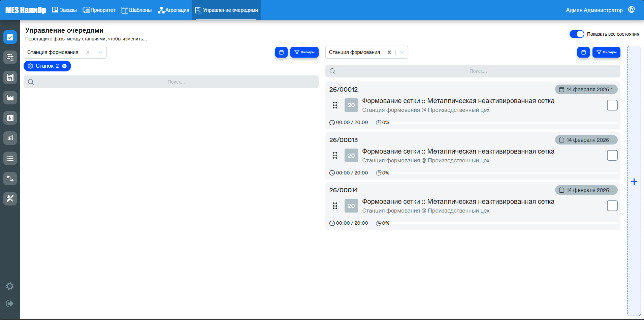Click 0% progress of order 26/00013
This screenshot has height=320, width=644.
[x=383, y=173]
